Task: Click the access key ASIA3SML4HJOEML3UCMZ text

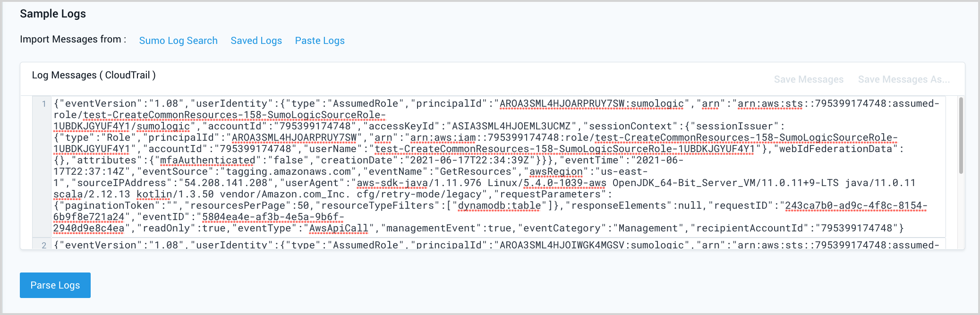Action: tap(514, 127)
